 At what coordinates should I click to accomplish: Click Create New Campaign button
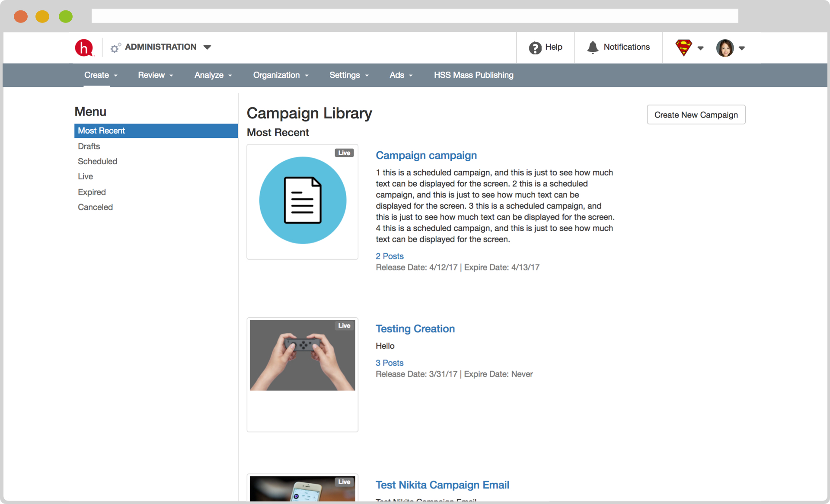click(696, 115)
